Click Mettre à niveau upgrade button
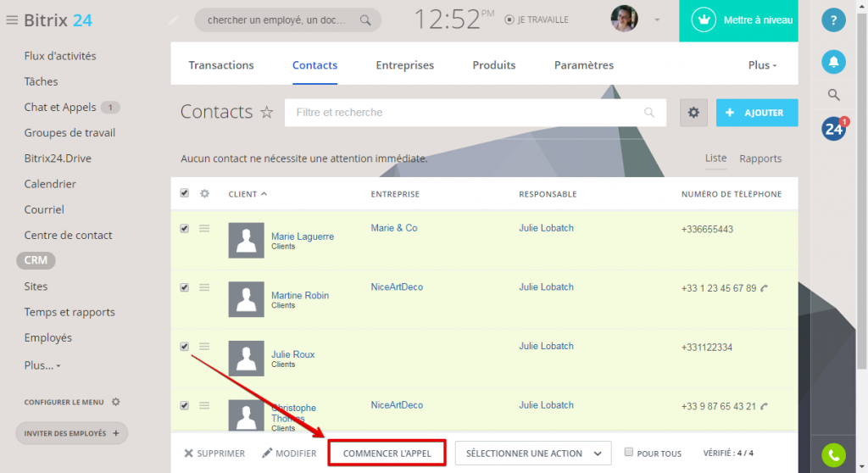Viewport: 868px width, 473px height. (x=738, y=20)
